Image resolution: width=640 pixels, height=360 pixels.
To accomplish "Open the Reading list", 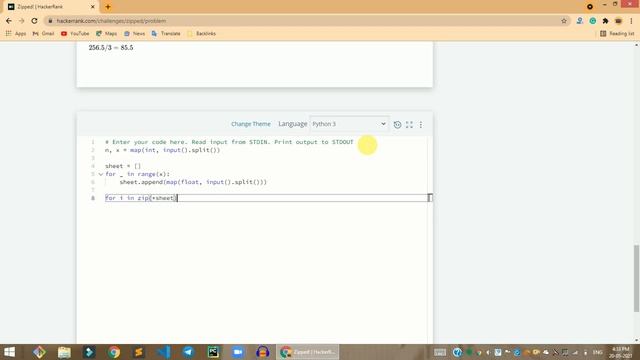I will pyautogui.click(x=617, y=33).
